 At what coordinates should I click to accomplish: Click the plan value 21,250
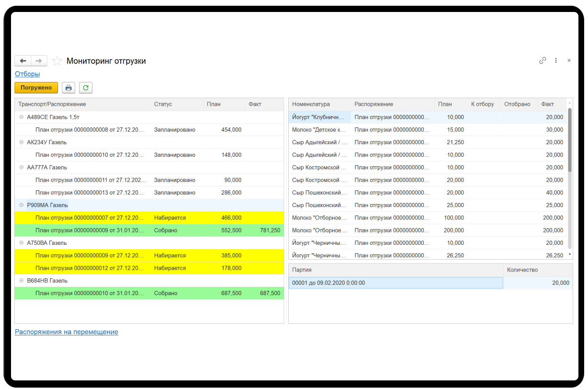point(455,142)
